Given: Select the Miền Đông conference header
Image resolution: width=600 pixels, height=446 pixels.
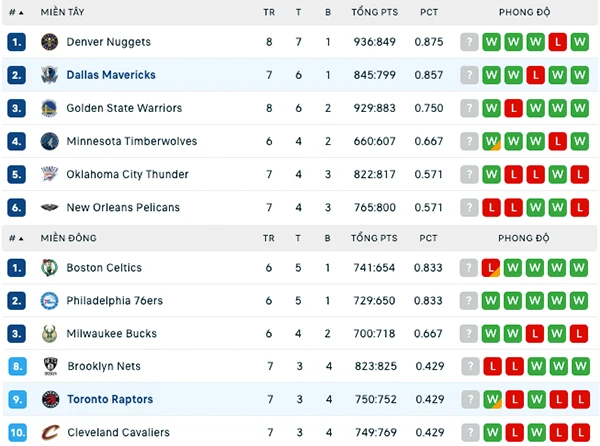Looking at the screenshot, I should pyautogui.click(x=68, y=238).
